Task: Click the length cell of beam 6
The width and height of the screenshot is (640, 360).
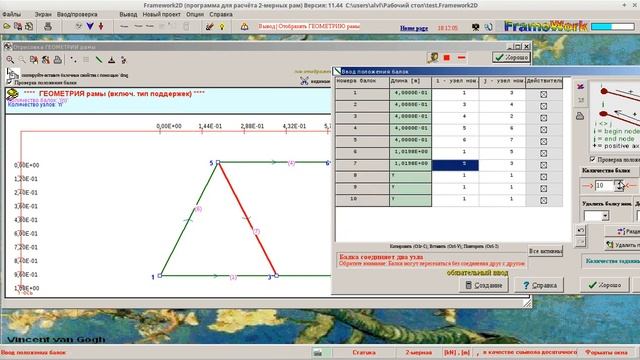Action: [x=410, y=153]
